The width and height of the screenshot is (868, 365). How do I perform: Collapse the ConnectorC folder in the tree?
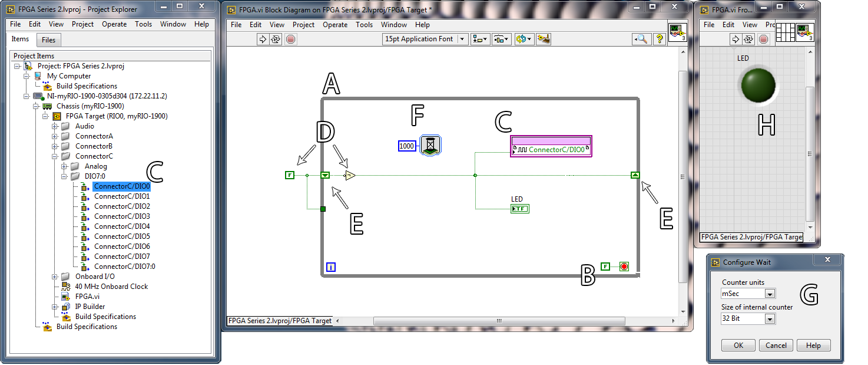(55, 156)
